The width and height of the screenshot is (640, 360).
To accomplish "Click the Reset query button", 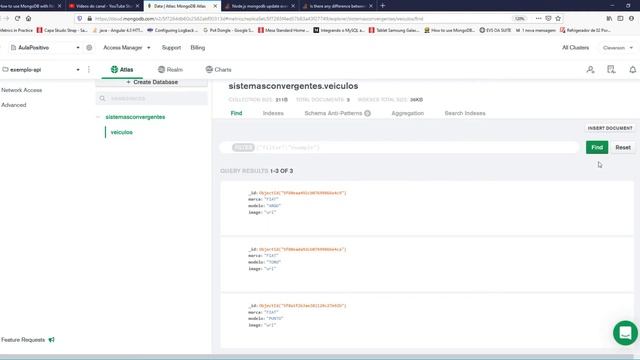I will [x=623, y=147].
